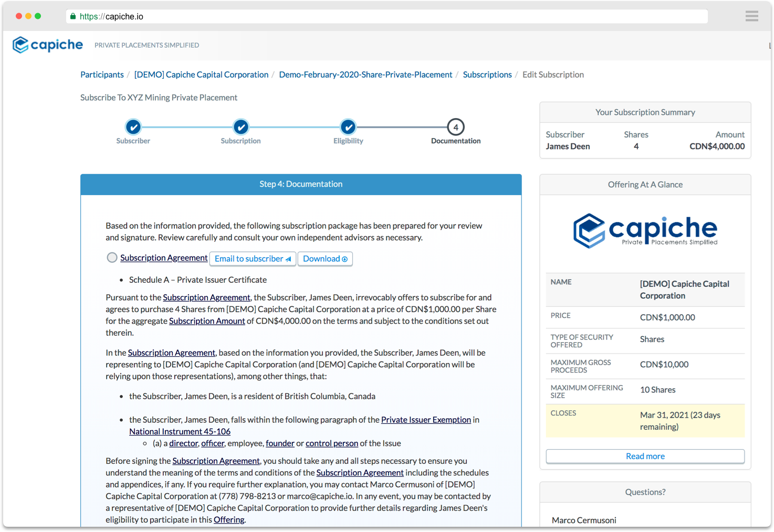Download the Subscription Agreement

(x=325, y=259)
